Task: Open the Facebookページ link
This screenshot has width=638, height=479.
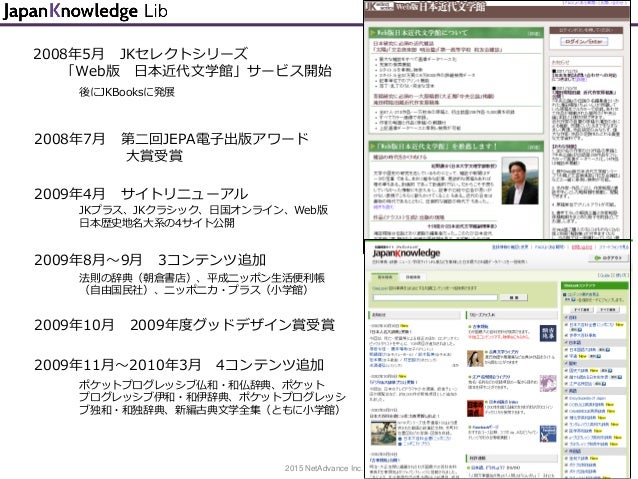Action: 485,427
